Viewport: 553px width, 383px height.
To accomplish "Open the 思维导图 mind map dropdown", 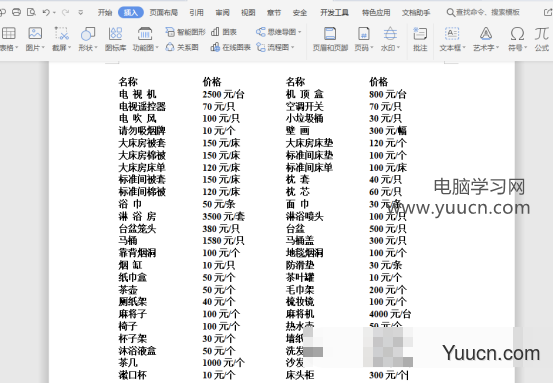I will click(279, 32).
